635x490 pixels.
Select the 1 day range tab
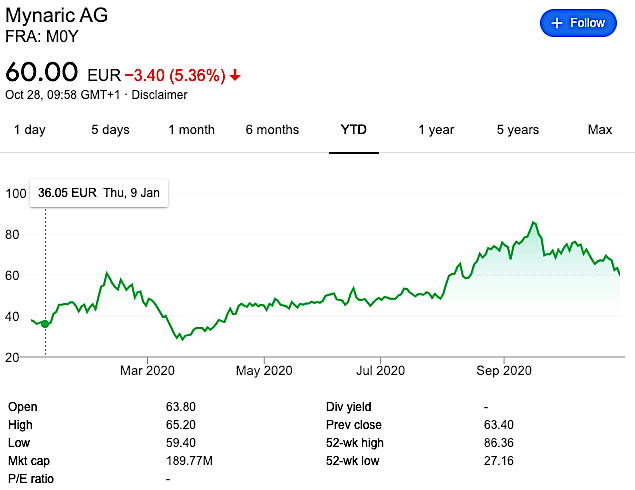pos(29,130)
